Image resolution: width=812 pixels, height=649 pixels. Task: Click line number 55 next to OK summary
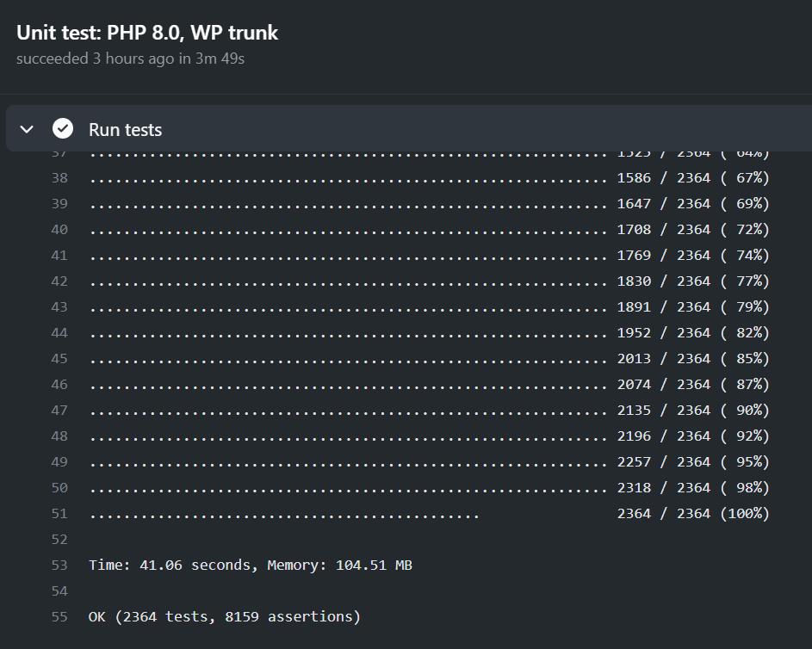point(59,616)
